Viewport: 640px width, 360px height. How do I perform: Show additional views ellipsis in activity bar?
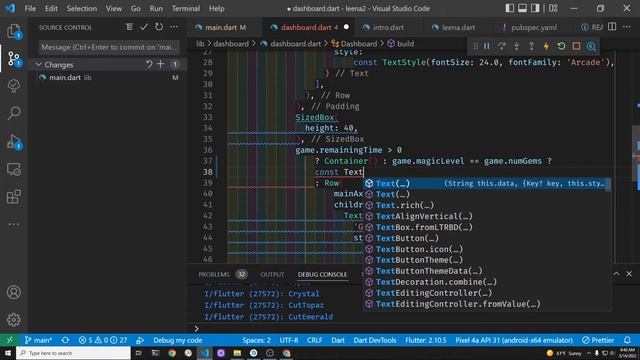[14, 224]
